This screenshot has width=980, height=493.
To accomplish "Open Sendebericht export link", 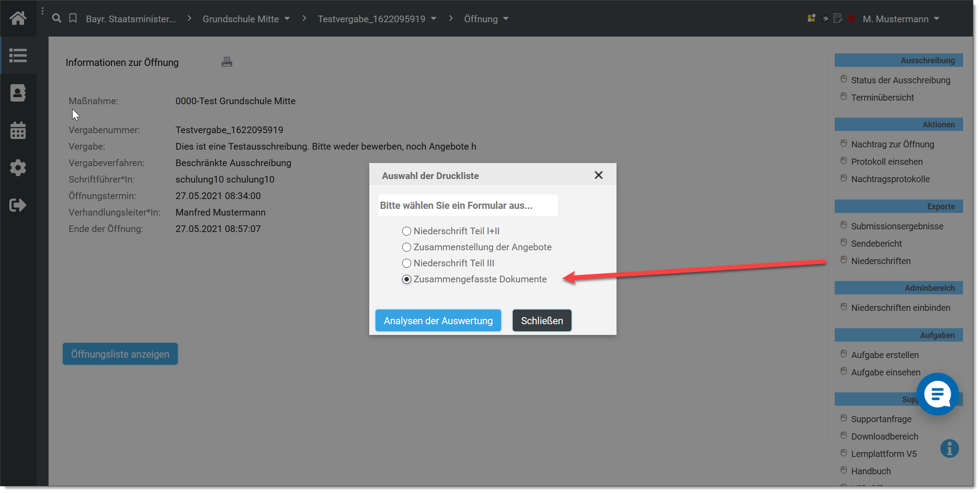I will click(x=876, y=244).
